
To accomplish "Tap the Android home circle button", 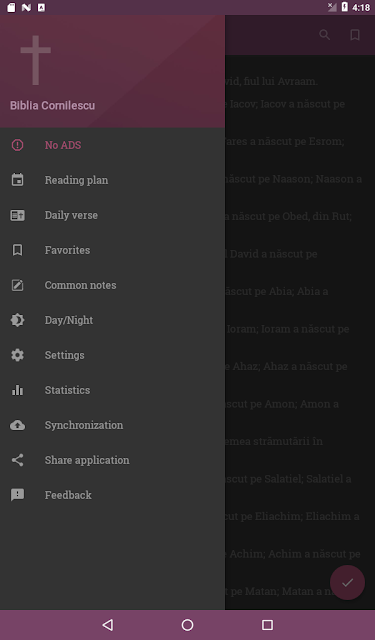I will pyautogui.click(x=187, y=624).
